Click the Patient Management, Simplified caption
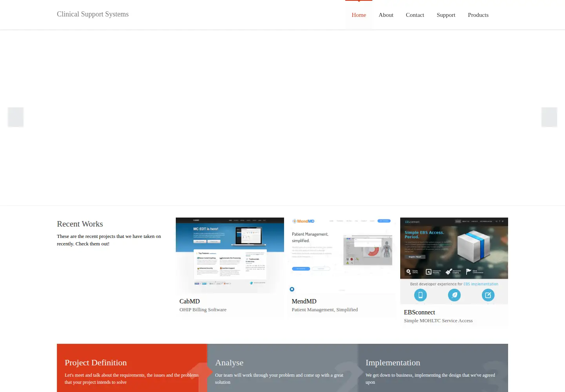The image size is (565, 392). (x=325, y=310)
